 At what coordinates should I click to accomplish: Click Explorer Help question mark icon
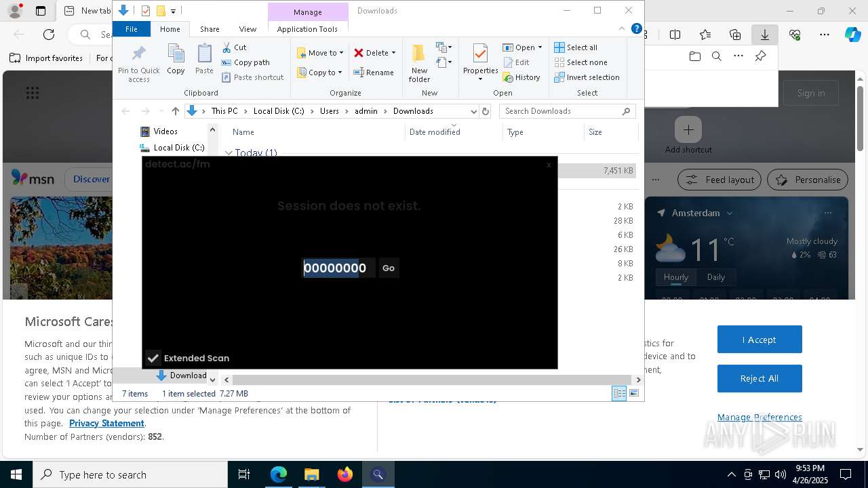click(x=636, y=28)
